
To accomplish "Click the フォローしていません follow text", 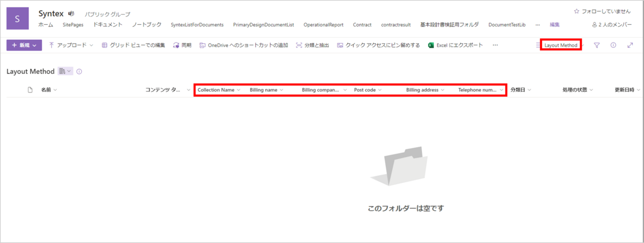I will coord(606,11).
